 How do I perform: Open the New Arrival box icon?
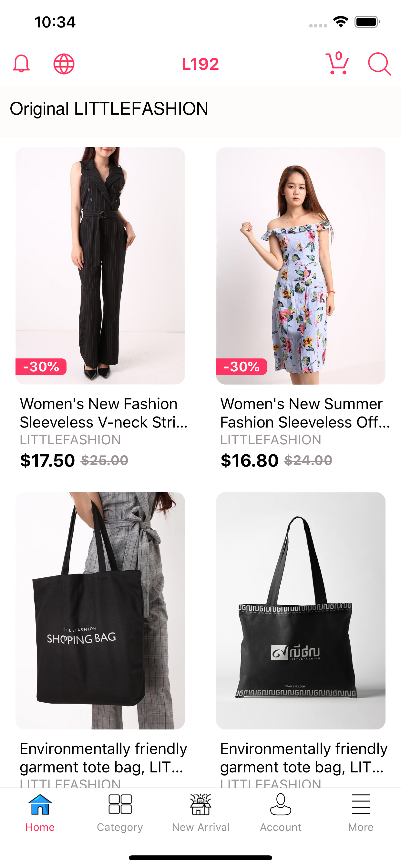[200, 804]
